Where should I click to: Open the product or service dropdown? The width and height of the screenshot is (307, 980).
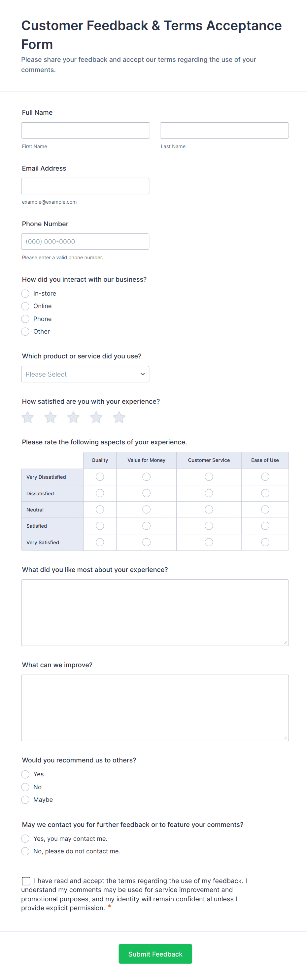85,374
